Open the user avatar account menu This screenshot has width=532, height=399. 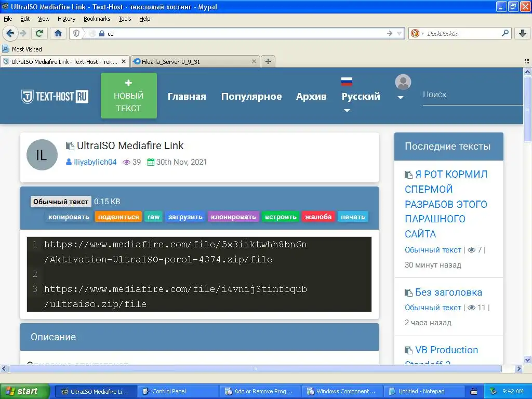(403, 87)
